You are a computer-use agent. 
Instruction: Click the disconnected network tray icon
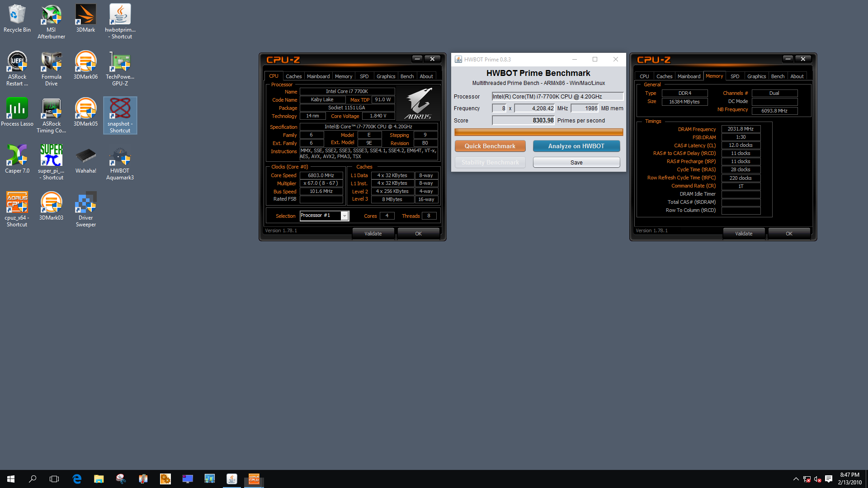[807, 479]
